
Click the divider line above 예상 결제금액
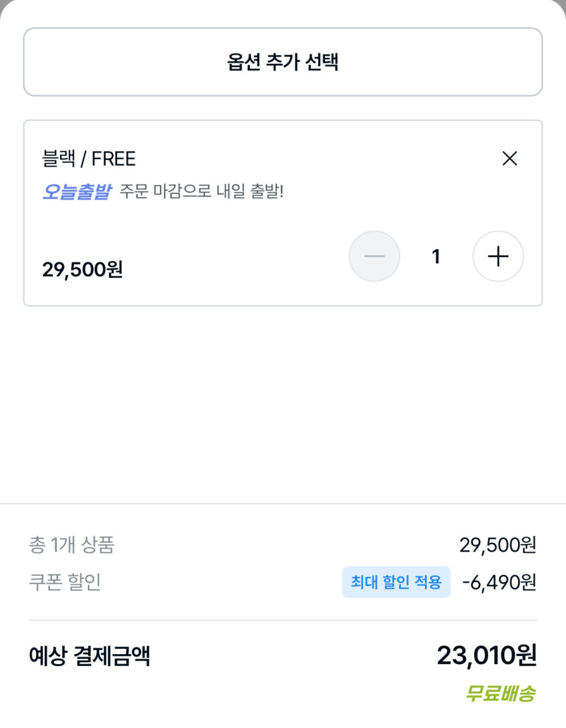tap(283, 620)
